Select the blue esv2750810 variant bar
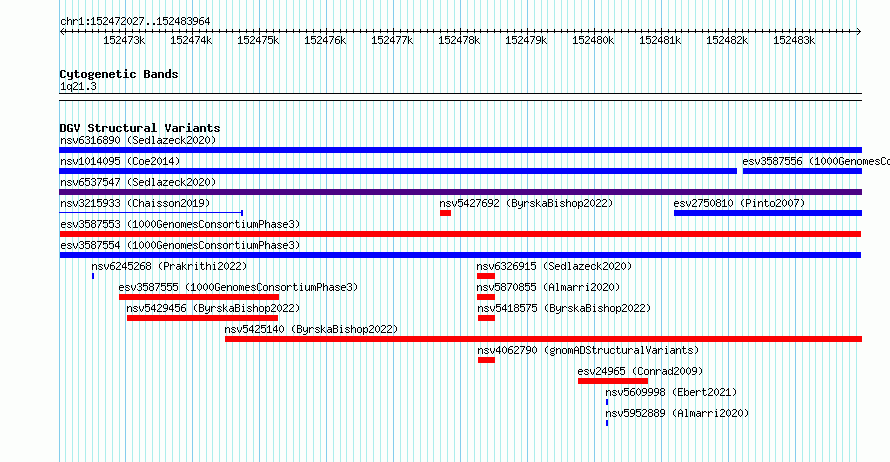Viewport: 890px width, 462px height. coord(767,213)
